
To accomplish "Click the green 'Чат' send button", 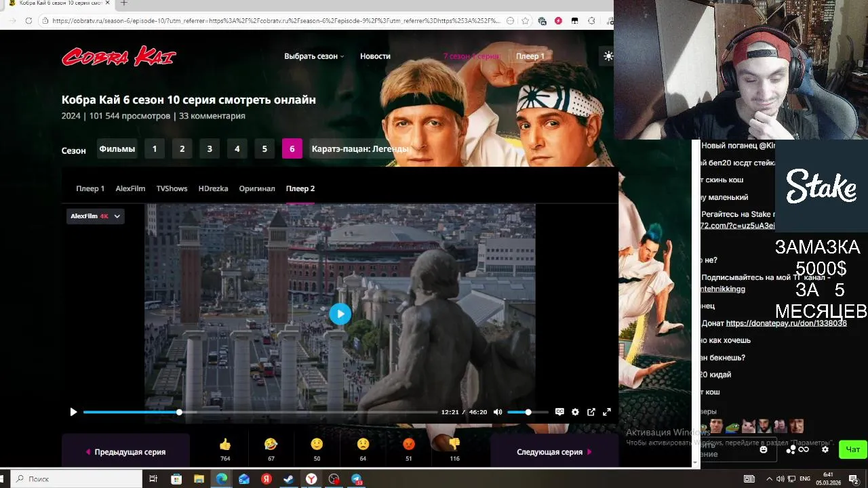I will 852,449.
